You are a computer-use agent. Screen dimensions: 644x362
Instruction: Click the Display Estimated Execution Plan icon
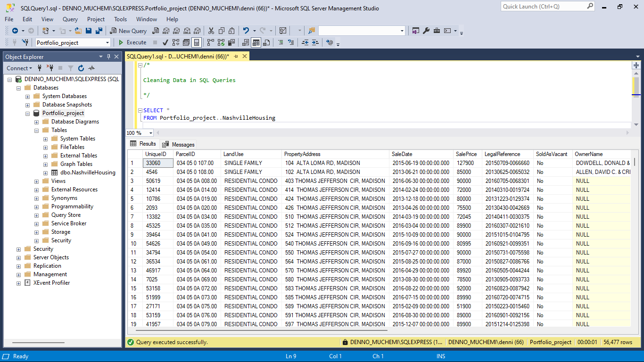[176, 42]
